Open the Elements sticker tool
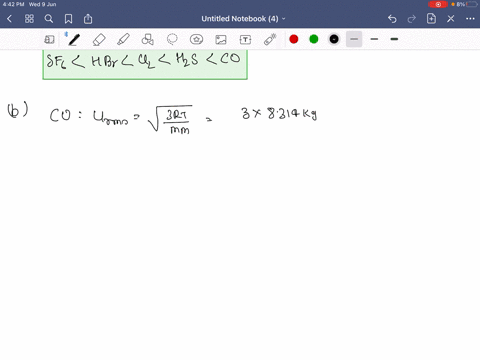The width and height of the screenshot is (480, 360). click(196, 40)
